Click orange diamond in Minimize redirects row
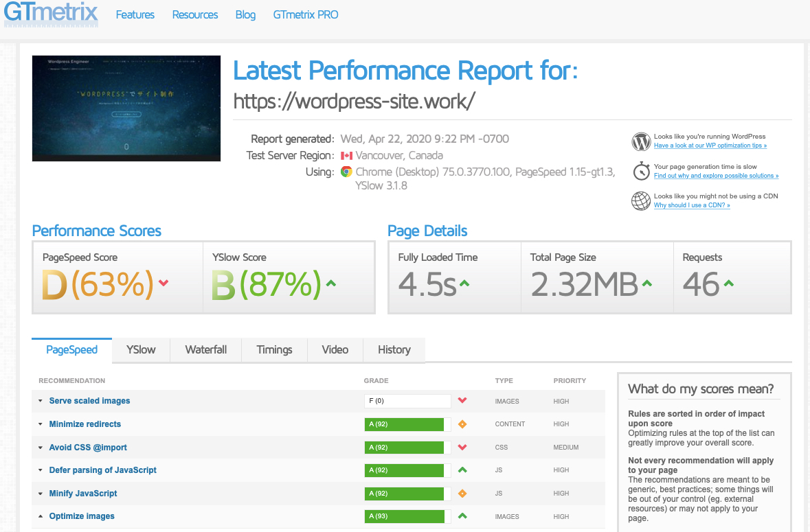This screenshot has height=532, width=810. (462, 424)
